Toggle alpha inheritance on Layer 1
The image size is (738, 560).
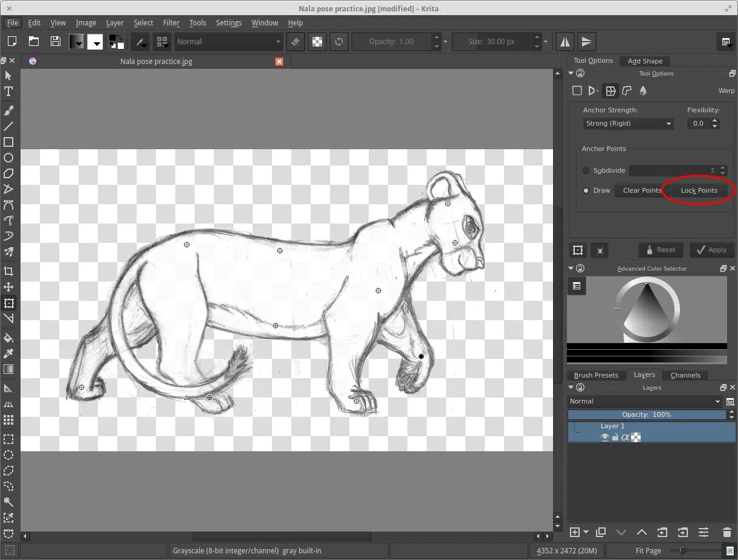626,437
